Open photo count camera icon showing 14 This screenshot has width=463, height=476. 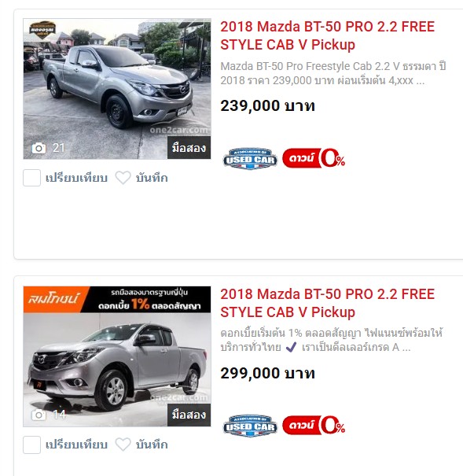[x=39, y=415]
